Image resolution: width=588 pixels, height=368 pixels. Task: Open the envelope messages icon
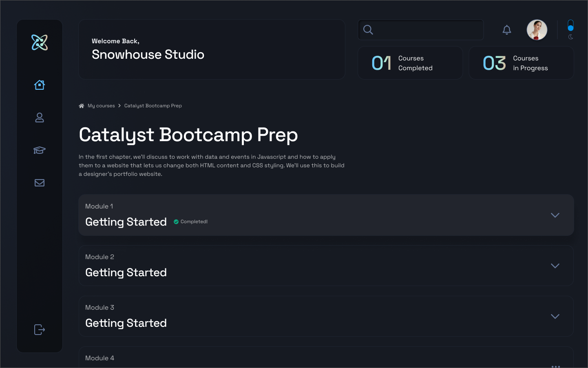(x=40, y=183)
